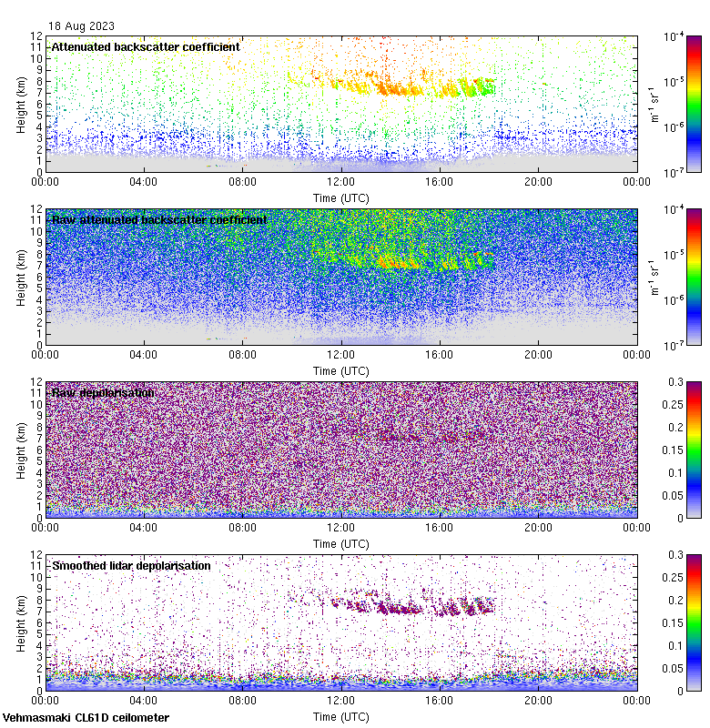Image resolution: width=710 pixels, height=728 pixels.
Task: Click Height (km) axis label of Raw attenuated backscatter plot
Action: (x=21, y=278)
